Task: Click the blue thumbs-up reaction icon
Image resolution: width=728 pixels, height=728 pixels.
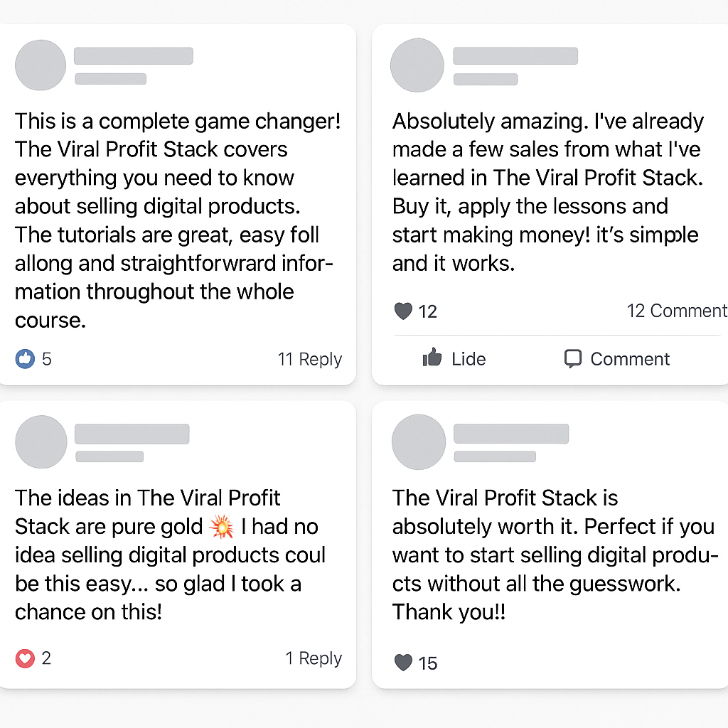Action: click(x=25, y=359)
